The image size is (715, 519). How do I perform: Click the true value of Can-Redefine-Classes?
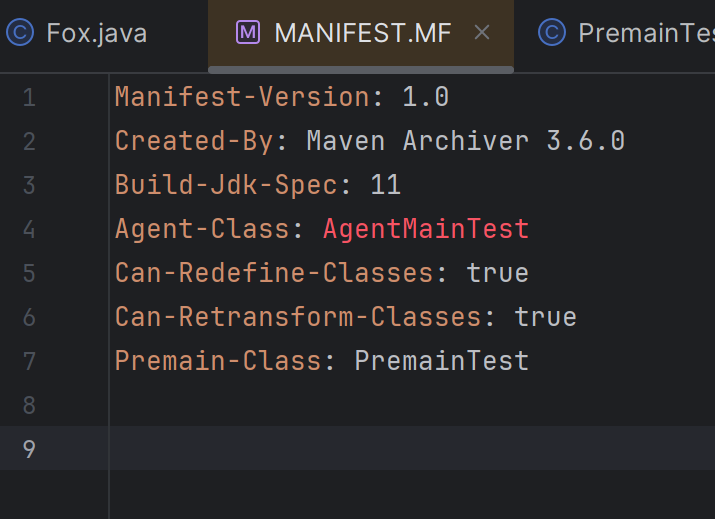497,273
